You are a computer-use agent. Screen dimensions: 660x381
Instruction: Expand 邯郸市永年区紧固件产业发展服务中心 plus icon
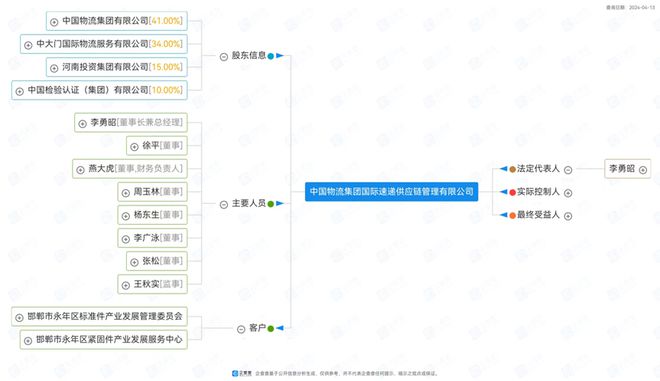tap(28, 341)
